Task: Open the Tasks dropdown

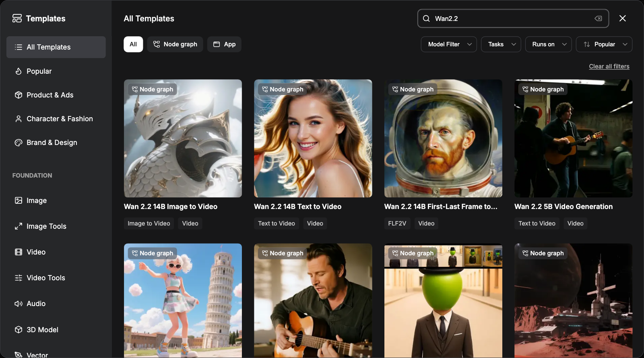Action: pos(501,44)
